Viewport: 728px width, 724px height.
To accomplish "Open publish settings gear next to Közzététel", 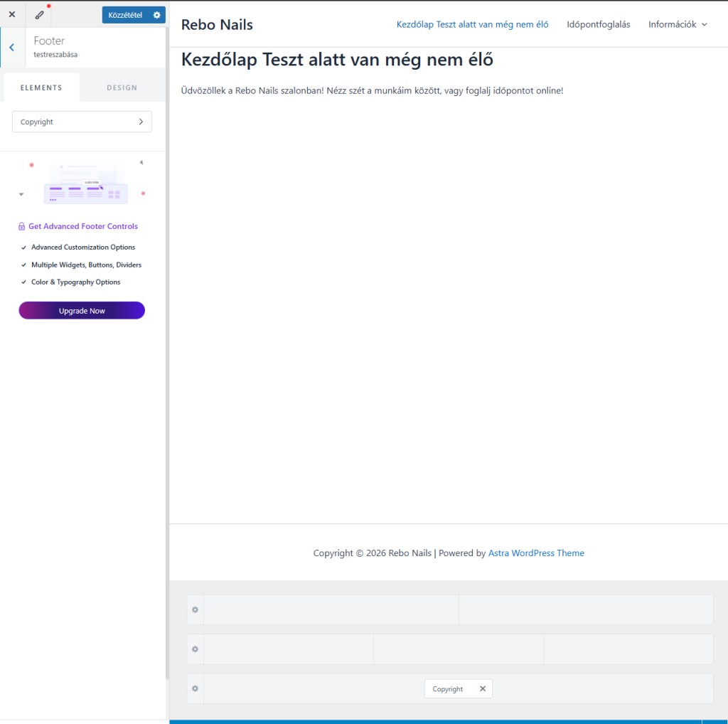I will coord(157,14).
